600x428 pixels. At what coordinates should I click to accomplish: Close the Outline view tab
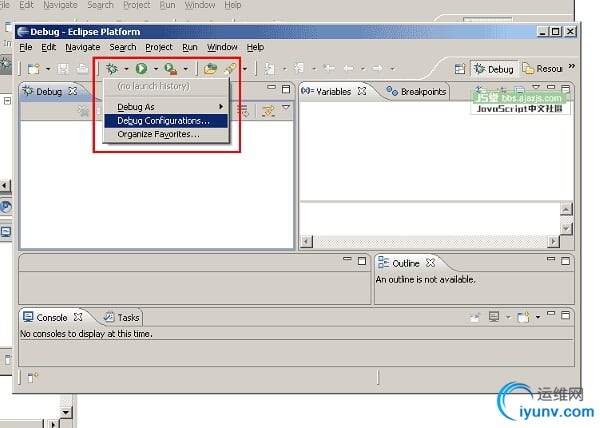pos(430,263)
